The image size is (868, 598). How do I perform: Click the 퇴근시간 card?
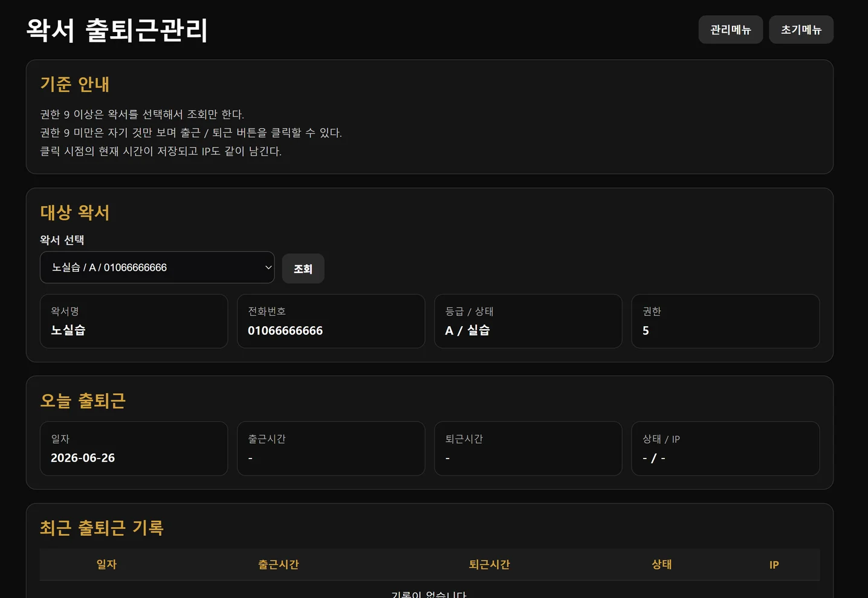pyautogui.click(x=528, y=449)
